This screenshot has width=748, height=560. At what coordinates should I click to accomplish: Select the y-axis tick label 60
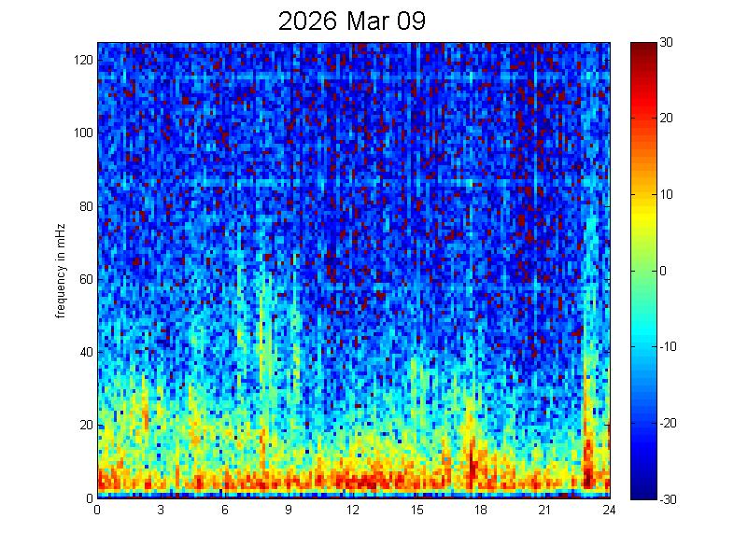tap(85, 279)
